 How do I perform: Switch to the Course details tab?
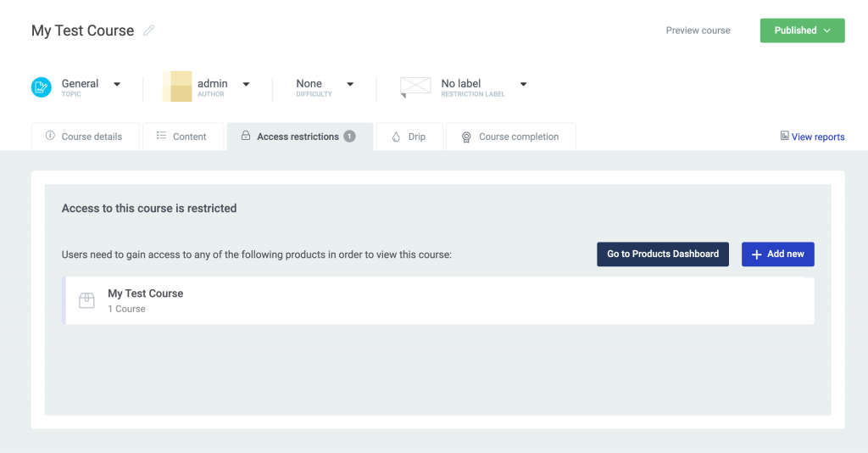86,137
